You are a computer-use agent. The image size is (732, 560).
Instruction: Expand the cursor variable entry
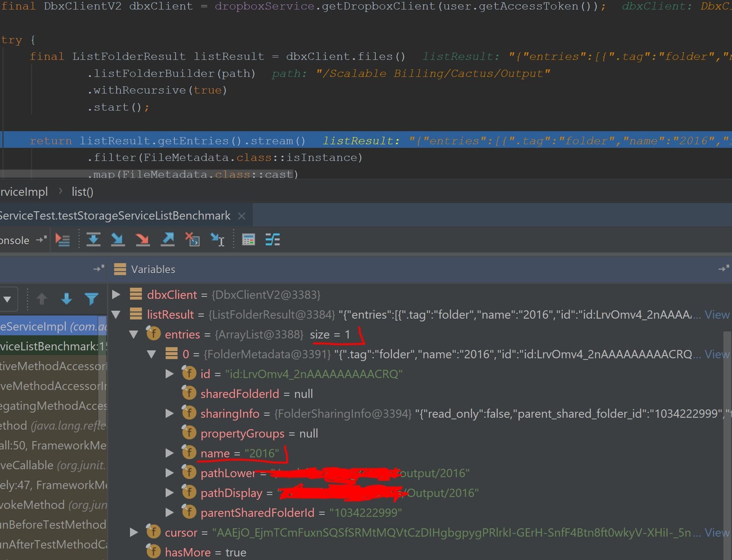click(x=134, y=532)
